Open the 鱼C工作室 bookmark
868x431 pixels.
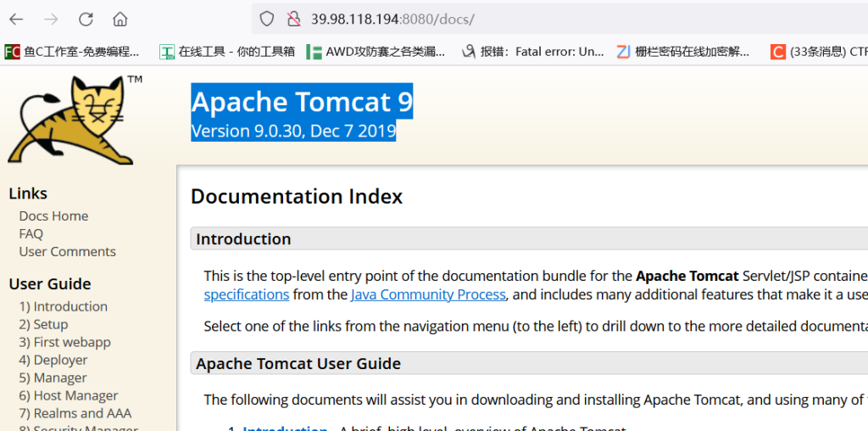click(72, 52)
